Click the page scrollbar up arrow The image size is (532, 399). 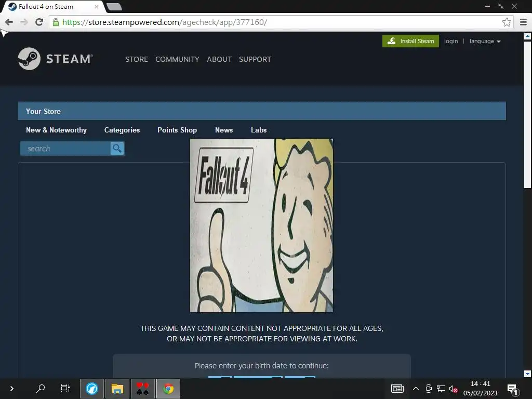point(527,36)
